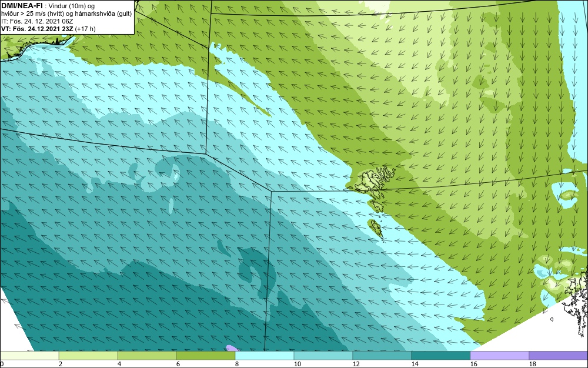Click the legend scale label '4'
The height and width of the screenshot is (368, 588).
pos(119,364)
